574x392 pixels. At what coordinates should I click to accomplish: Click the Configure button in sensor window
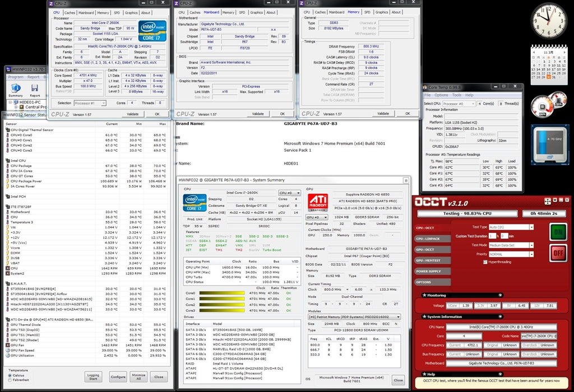pyautogui.click(x=118, y=377)
